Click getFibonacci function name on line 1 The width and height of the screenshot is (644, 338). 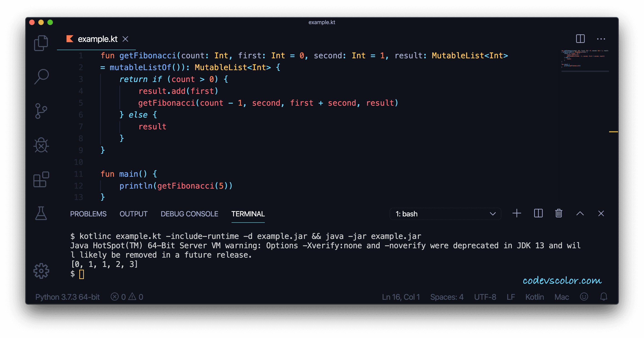(x=148, y=55)
